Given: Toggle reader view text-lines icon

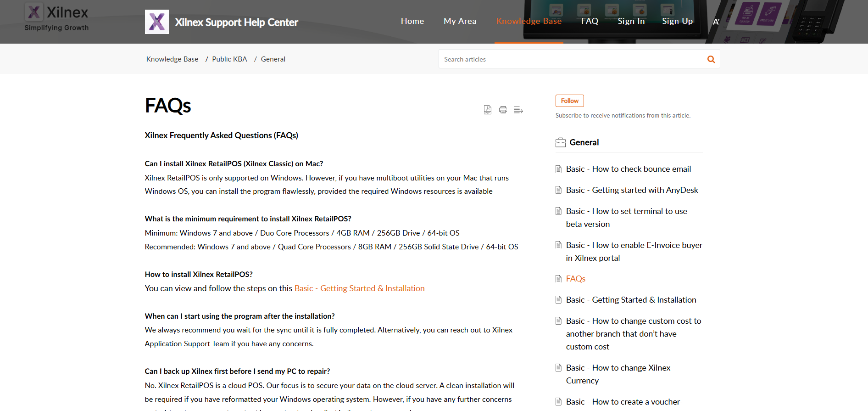Looking at the screenshot, I should click(518, 110).
